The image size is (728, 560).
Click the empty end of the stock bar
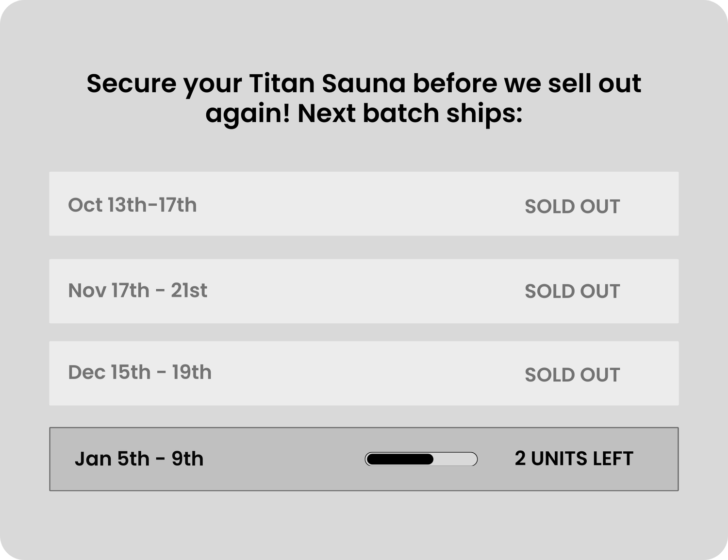[456, 459]
